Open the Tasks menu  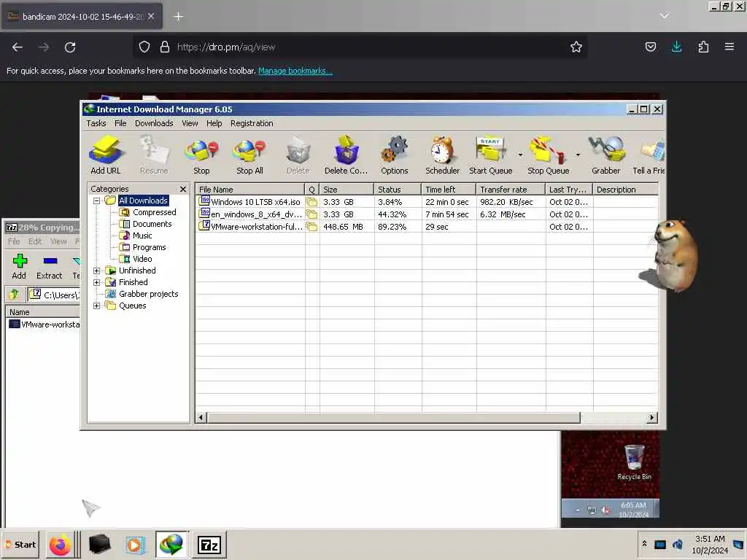tap(96, 123)
